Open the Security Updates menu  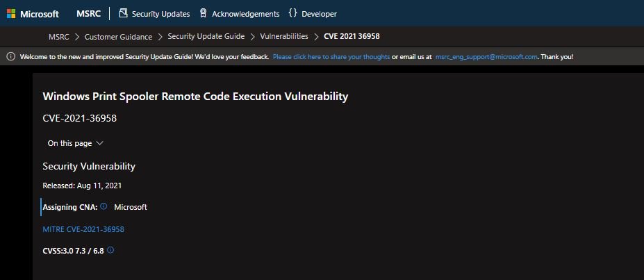click(160, 14)
